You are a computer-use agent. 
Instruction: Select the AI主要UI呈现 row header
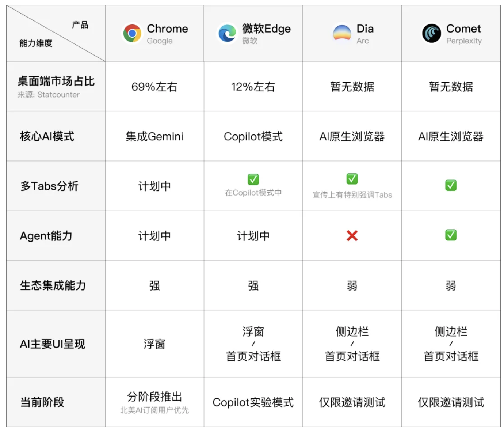(52, 344)
